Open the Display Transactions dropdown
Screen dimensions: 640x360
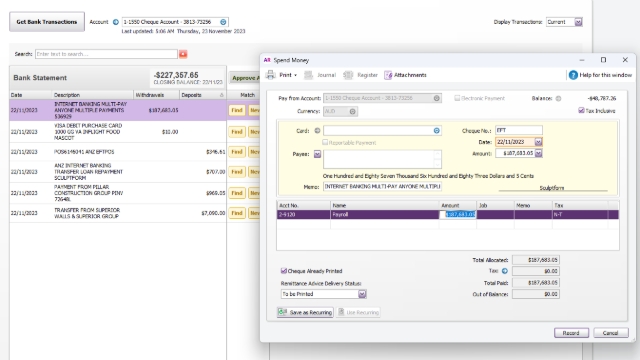[578, 22]
